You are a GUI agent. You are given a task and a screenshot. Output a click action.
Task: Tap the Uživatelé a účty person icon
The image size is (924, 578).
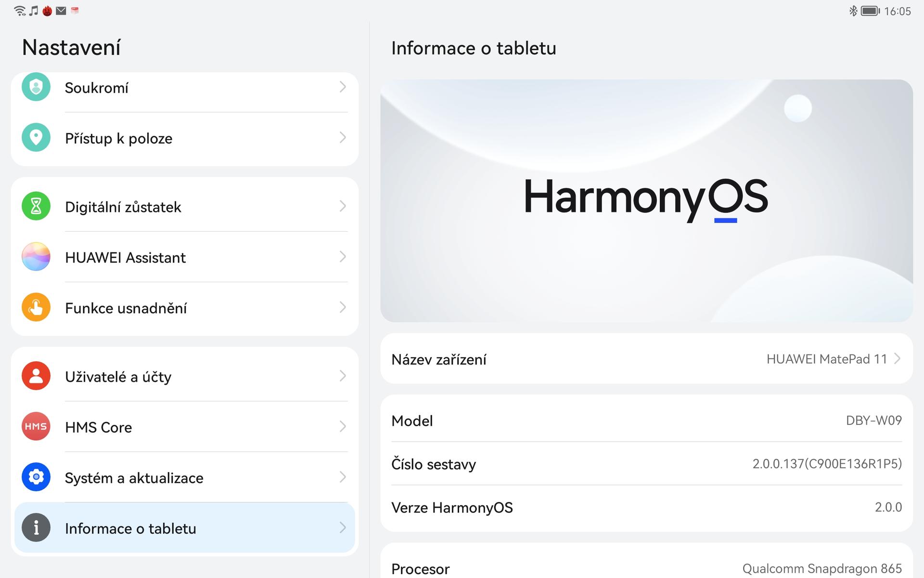pyautogui.click(x=36, y=376)
